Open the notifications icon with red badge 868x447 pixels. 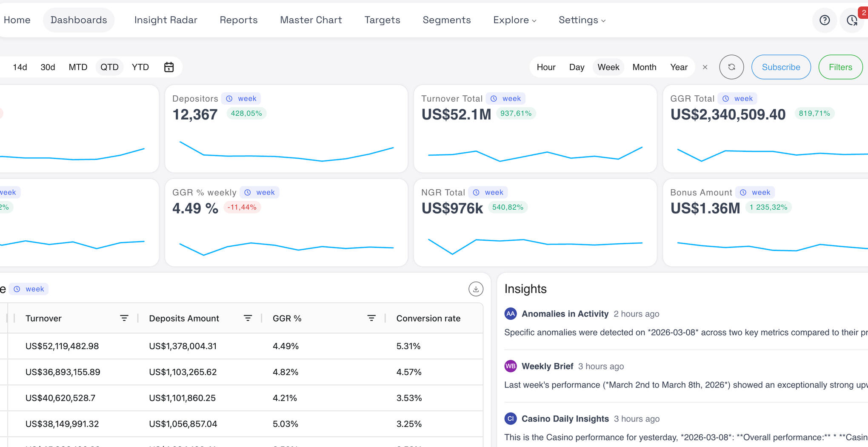click(852, 20)
